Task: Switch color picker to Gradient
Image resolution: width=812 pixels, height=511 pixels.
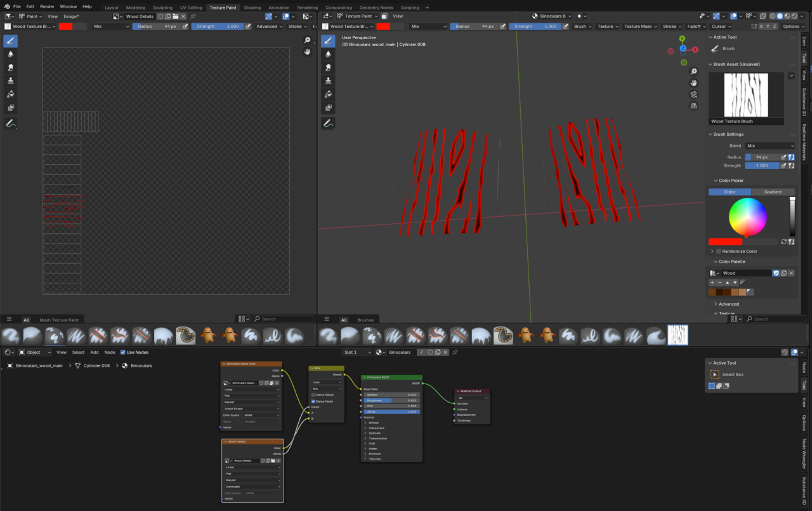Action: 773,192
